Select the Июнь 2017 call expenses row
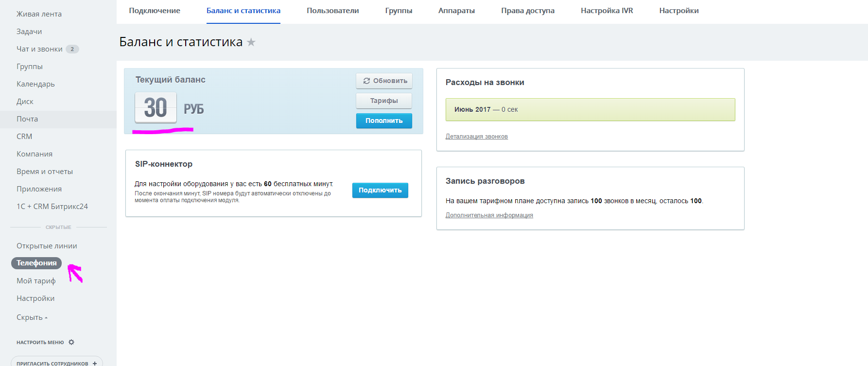868x366 pixels. point(590,109)
